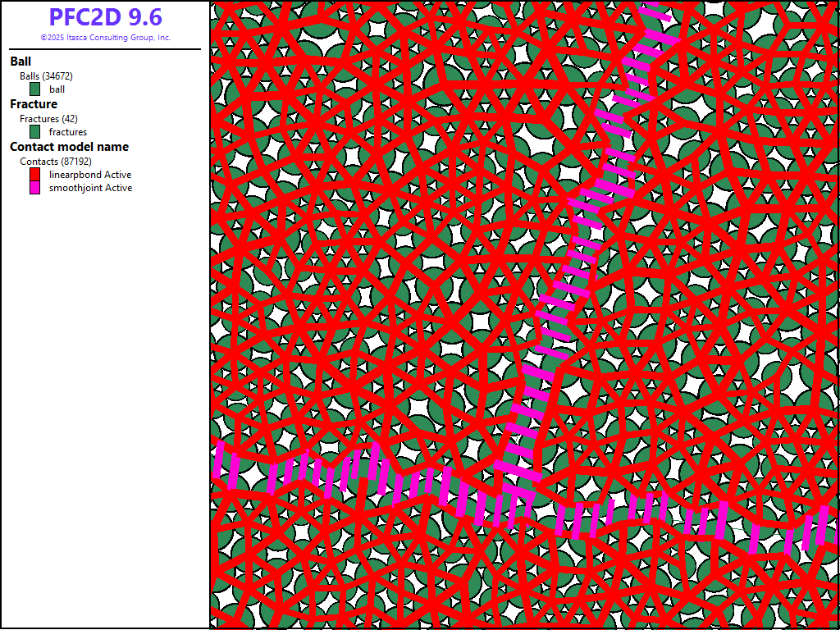Screen dimensions: 840x630
Task: Open the Itasca Consulting Group copyright text
Action: point(105,38)
